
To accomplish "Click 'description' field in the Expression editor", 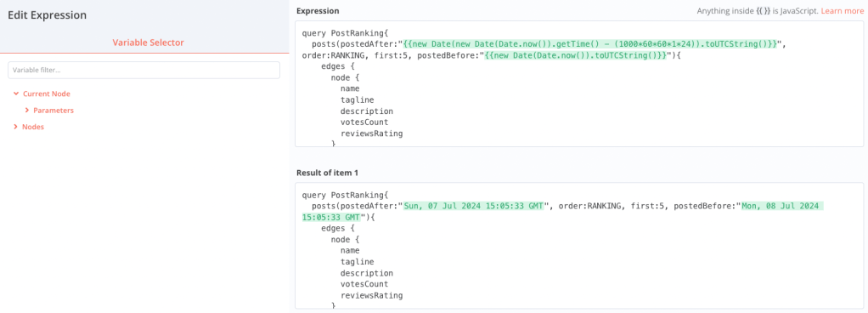I will 366,111.
